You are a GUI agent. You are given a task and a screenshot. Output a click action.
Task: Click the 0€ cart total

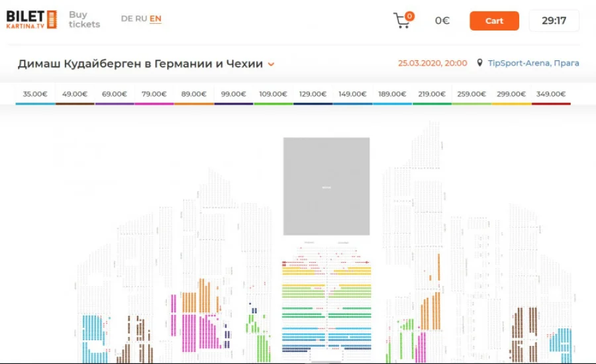tap(442, 21)
